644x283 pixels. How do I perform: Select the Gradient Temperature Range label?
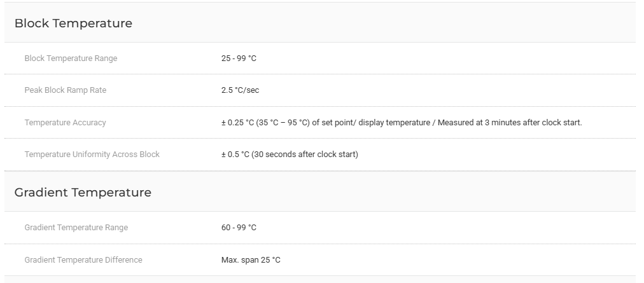click(76, 228)
